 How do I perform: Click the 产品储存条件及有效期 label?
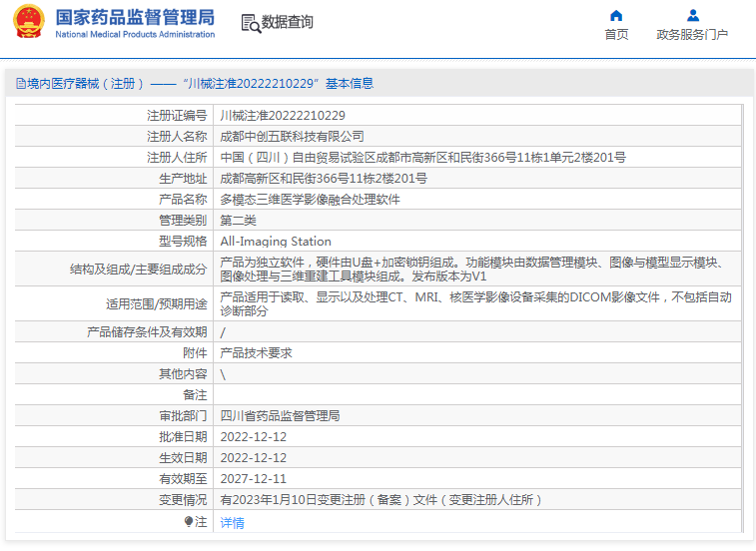147,331
